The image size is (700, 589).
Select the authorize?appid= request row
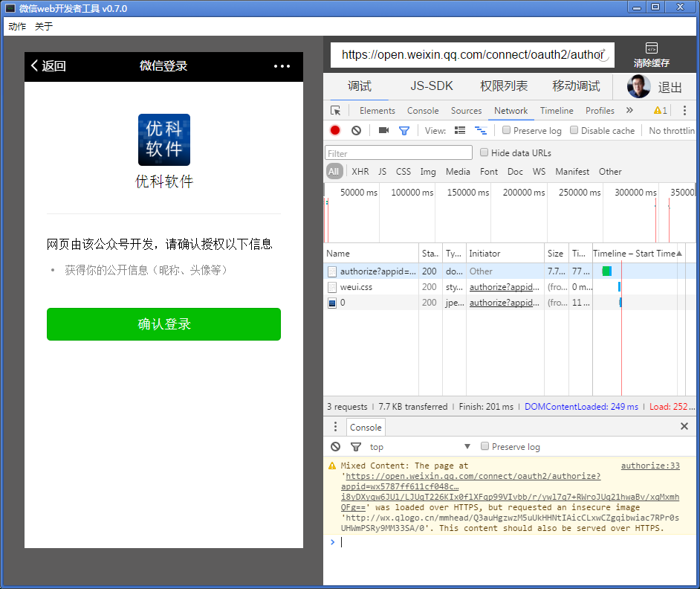(x=509, y=271)
